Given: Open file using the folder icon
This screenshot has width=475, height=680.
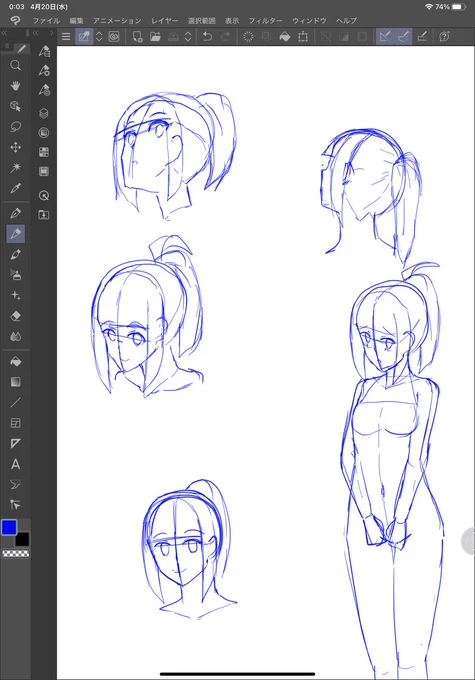Looking at the screenshot, I should click(155, 36).
